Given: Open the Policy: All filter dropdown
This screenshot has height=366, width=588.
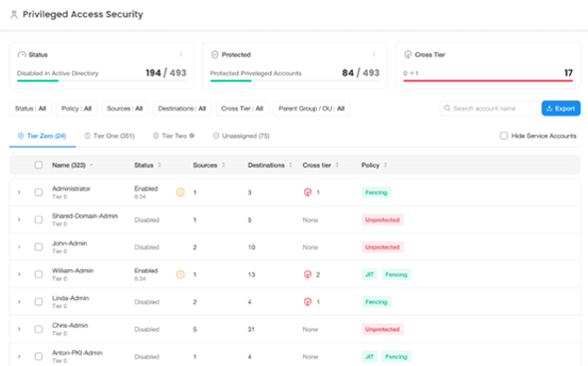Looking at the screenshot, I should (77, 109).
